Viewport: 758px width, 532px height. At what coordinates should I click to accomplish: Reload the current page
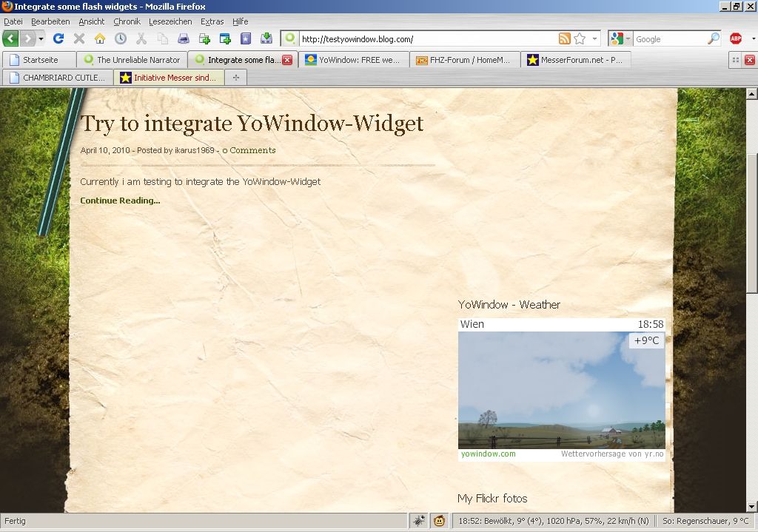(59, 38)
